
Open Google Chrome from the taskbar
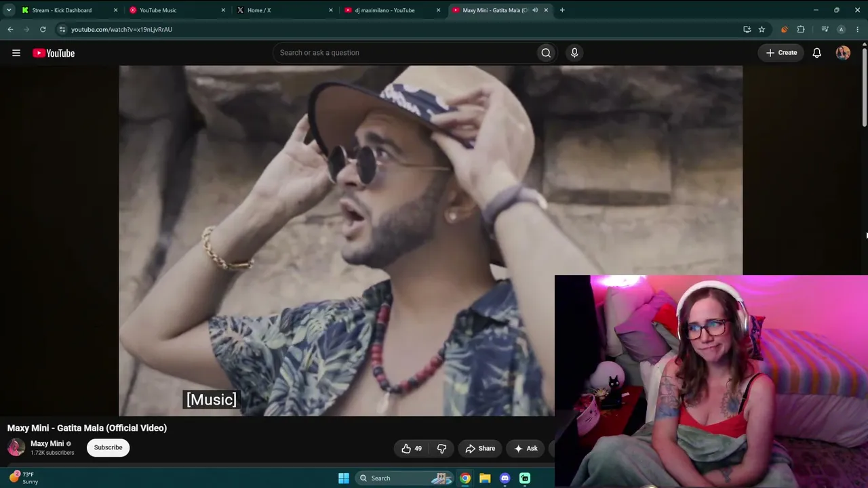pos(465,478)
